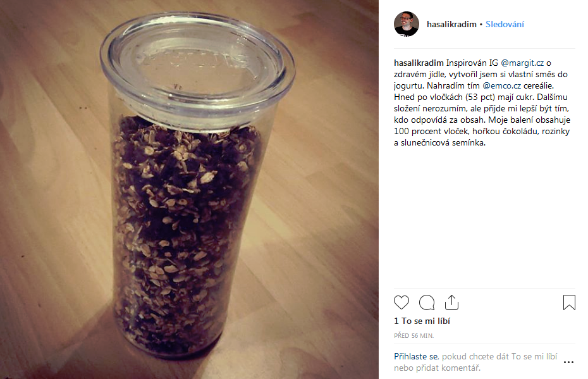This screenshot has width=588, height=379.
Task: Open the @emco.cz mention link
Action: pyautogui.click(x=501, y=85)
